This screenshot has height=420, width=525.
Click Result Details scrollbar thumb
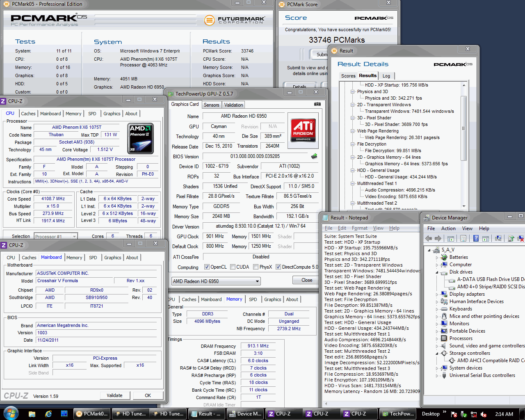click(464, 128)
